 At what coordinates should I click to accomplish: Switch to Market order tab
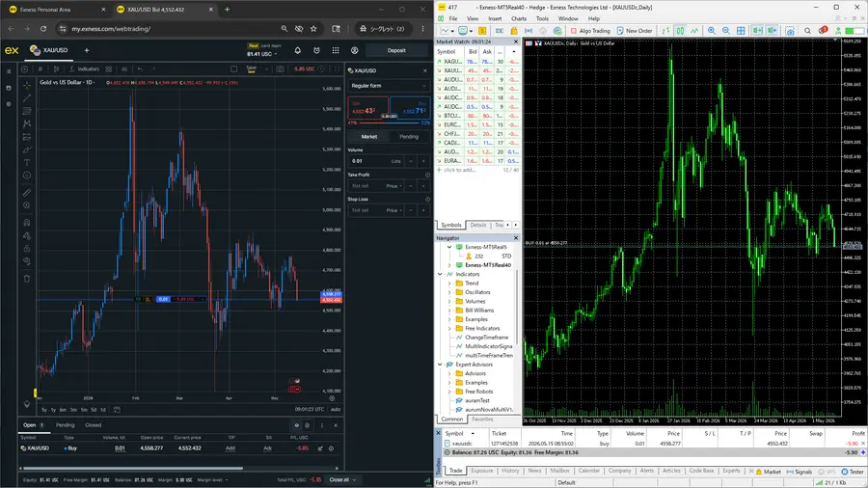tap(368, 137)
